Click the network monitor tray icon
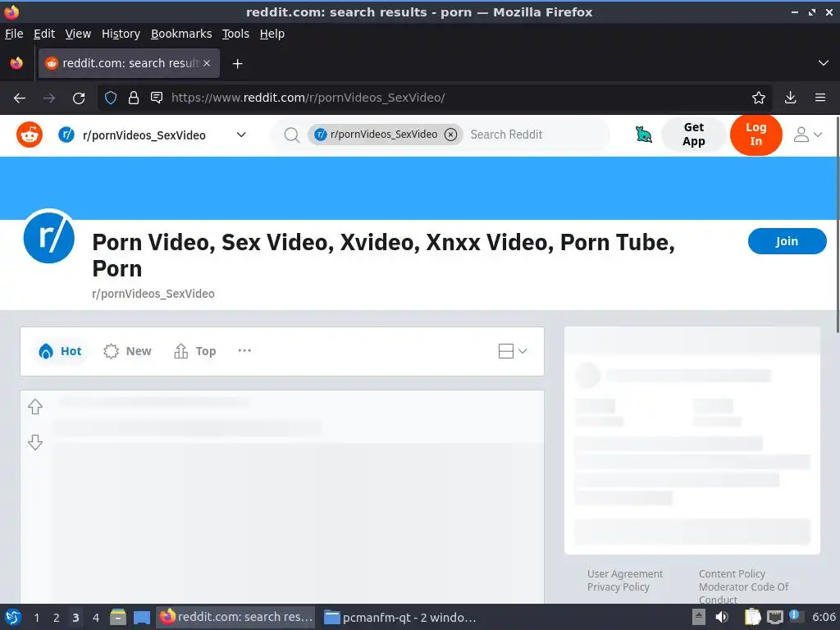The width and height of the screenshot is (840, 630). (774, 617)
